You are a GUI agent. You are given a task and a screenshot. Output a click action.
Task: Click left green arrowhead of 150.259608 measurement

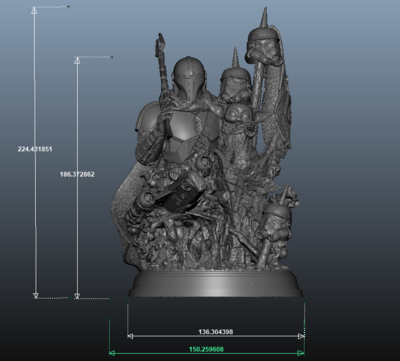point(113,353)
